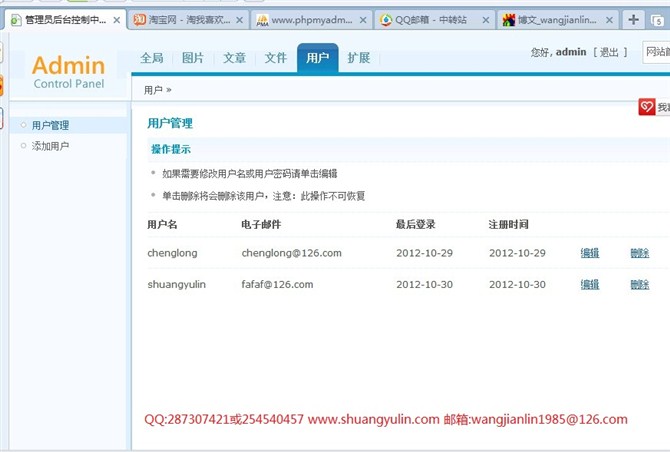Click the tab list icon beside plus button
This screenshot has height=452, width=670.
(660, 20)
